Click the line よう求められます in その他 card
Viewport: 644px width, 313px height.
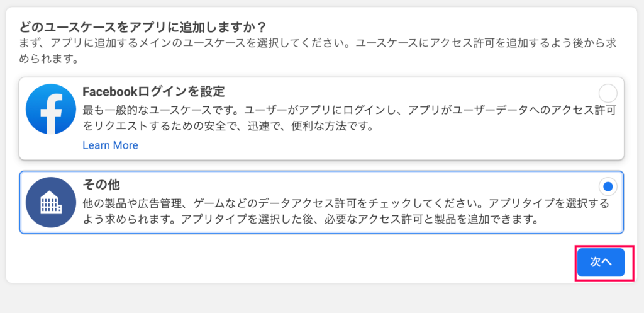tap(311, 219)
